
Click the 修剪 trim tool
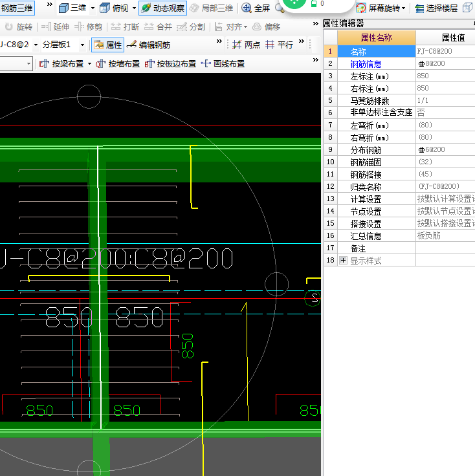[x=89, y=27]
